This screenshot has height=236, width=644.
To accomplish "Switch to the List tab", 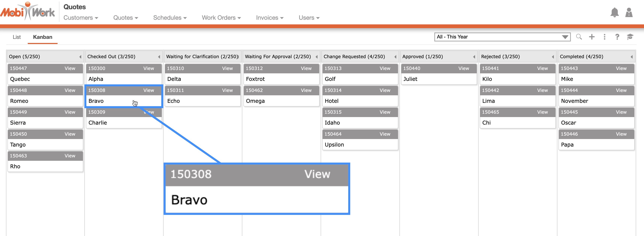I will coord(17,37).
